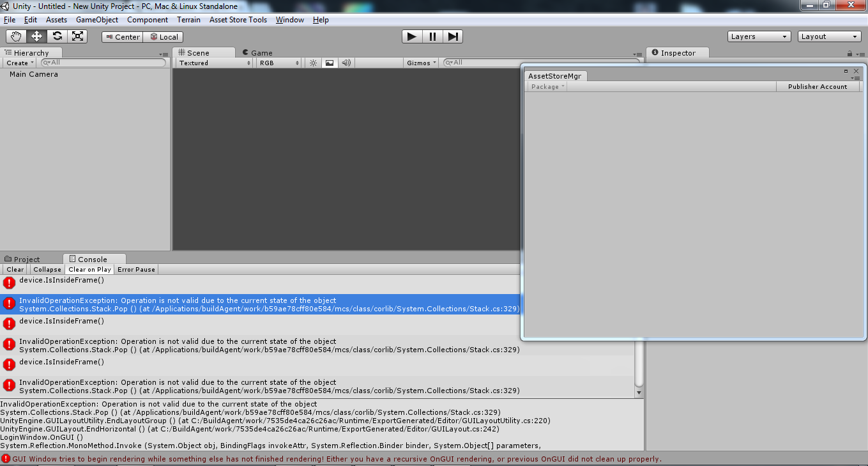Open the Help menu
868x466 pixels.
coord(321,20)
